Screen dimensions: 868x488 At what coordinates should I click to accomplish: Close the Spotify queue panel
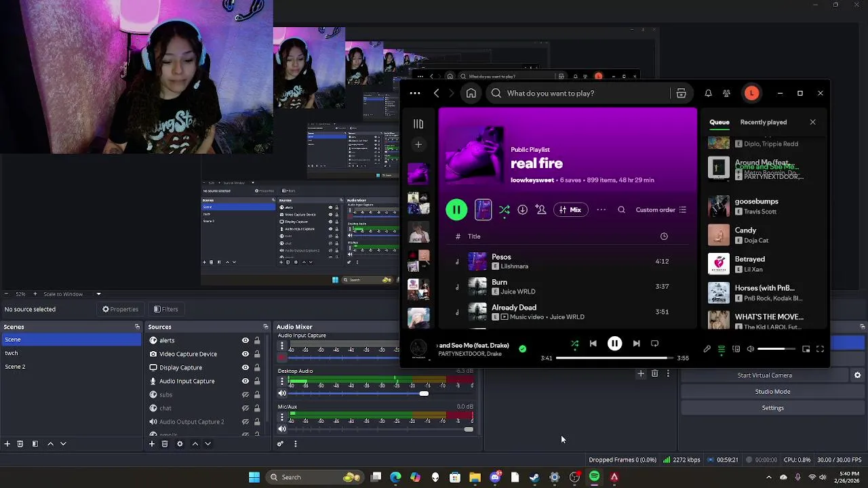(x=813, y=122)
